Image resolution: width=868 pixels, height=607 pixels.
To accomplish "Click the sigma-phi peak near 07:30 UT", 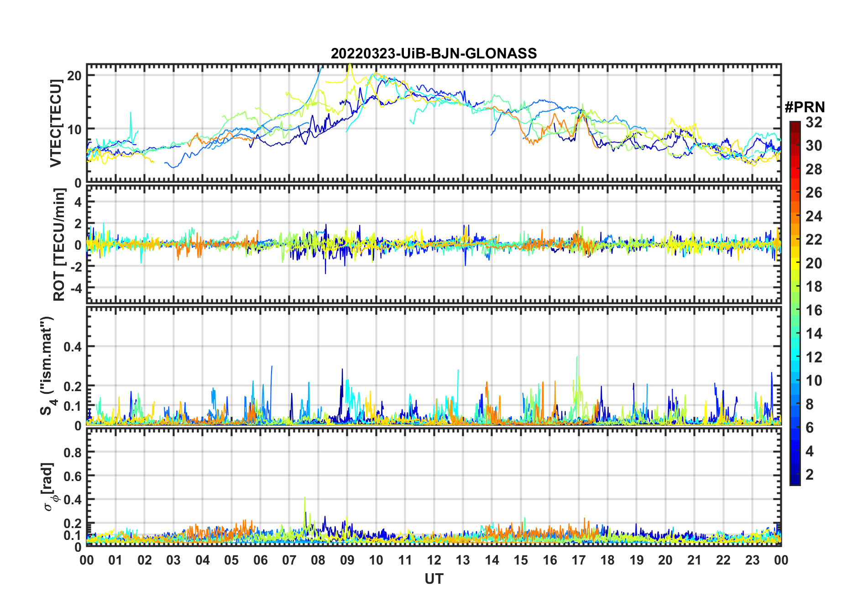I will click(304, 499).
